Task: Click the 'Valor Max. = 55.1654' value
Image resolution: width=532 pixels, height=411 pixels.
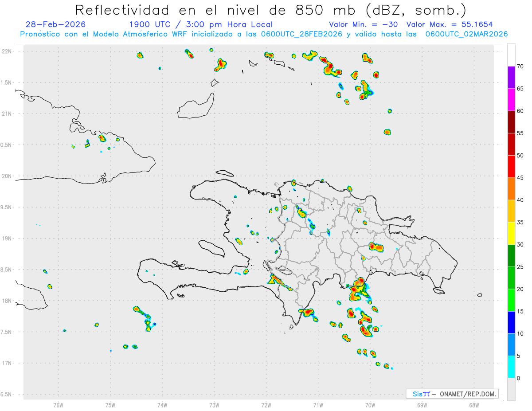Action: pos(450,24)
